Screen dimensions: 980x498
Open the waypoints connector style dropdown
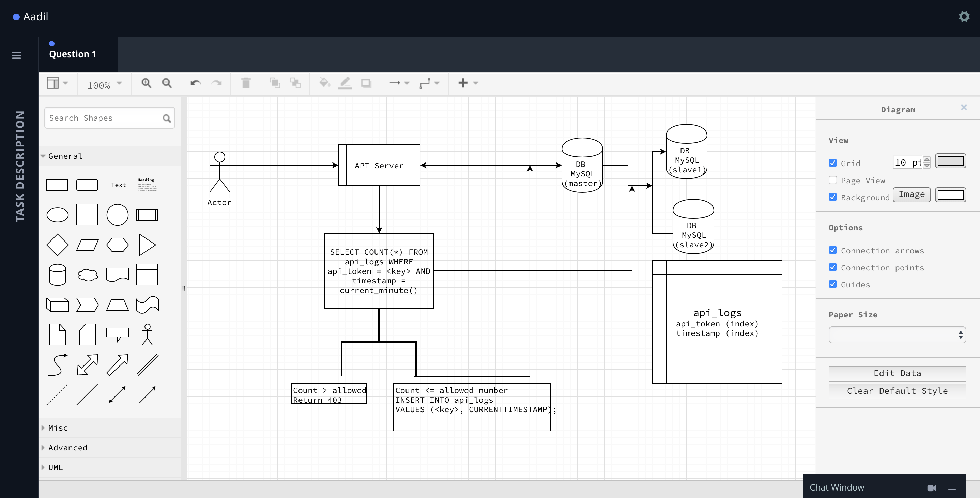click(429, 83)
